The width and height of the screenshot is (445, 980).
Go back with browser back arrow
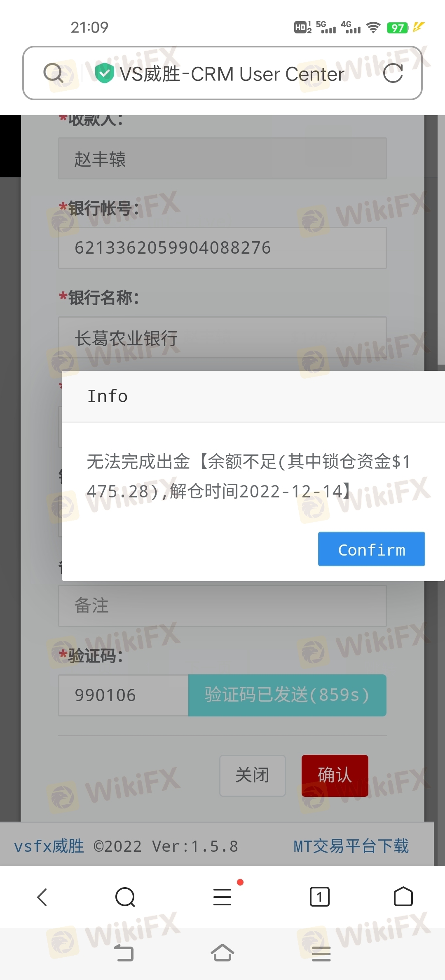tap(42, 897)
